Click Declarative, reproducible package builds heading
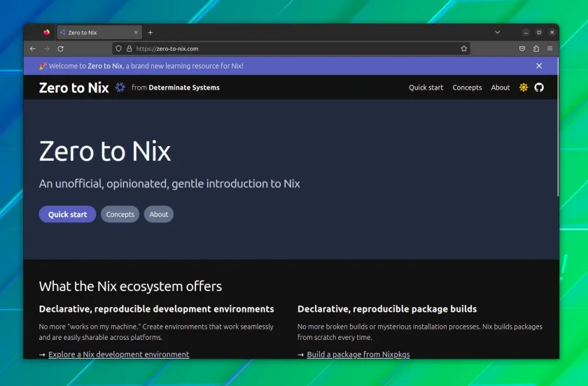588x386 pixels. (x=387, y=309)
